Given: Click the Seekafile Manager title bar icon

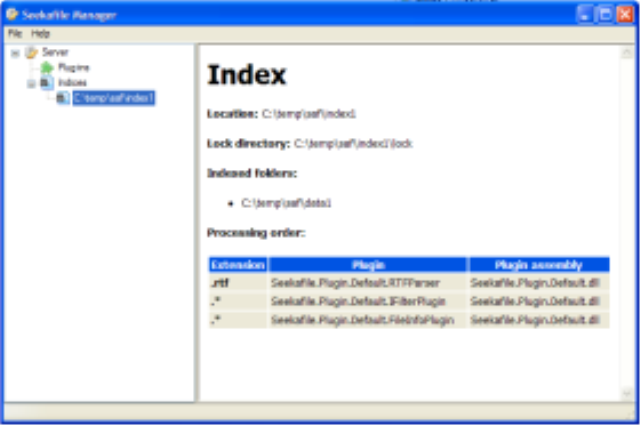Looking at the screenshot, I should (x=12, y=15).
